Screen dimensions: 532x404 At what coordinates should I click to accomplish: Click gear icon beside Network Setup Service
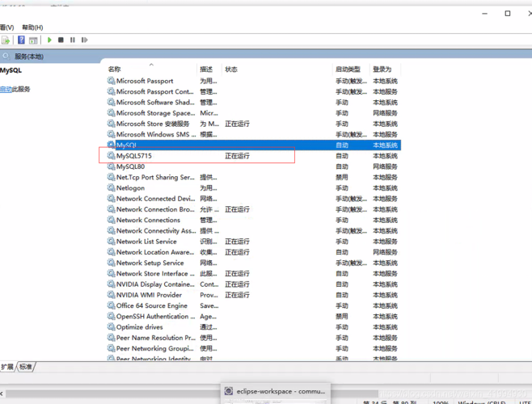[x=111, y=263]
